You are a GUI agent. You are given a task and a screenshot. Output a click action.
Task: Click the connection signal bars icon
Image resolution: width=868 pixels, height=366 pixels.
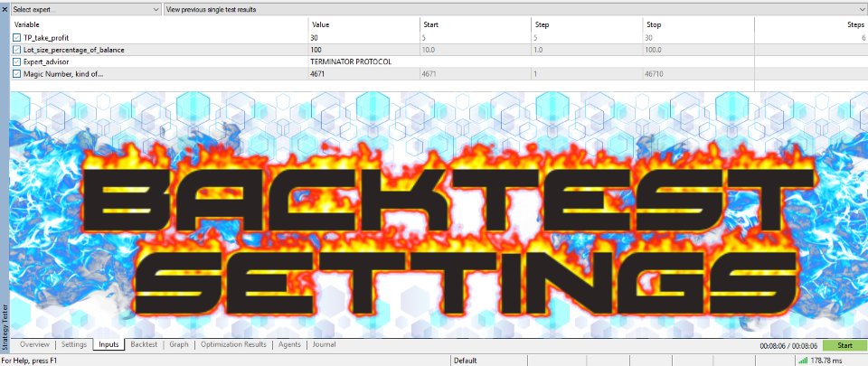click(803, 361)
